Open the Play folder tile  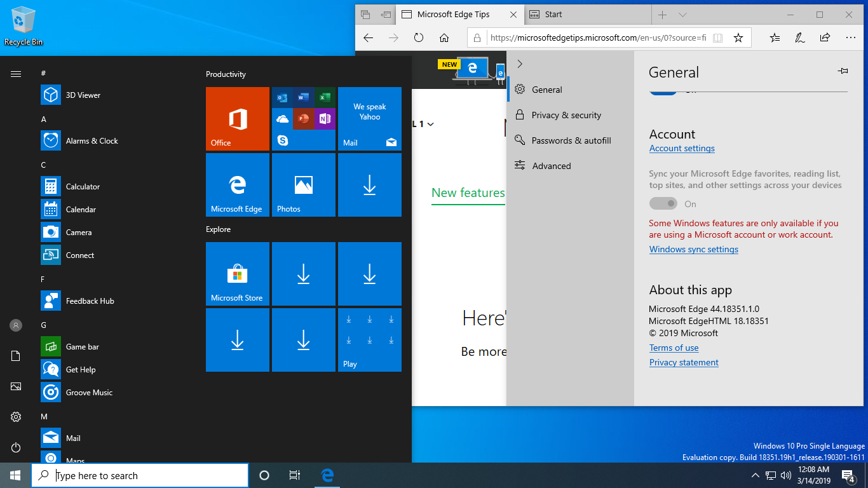[x=370, y=340]
